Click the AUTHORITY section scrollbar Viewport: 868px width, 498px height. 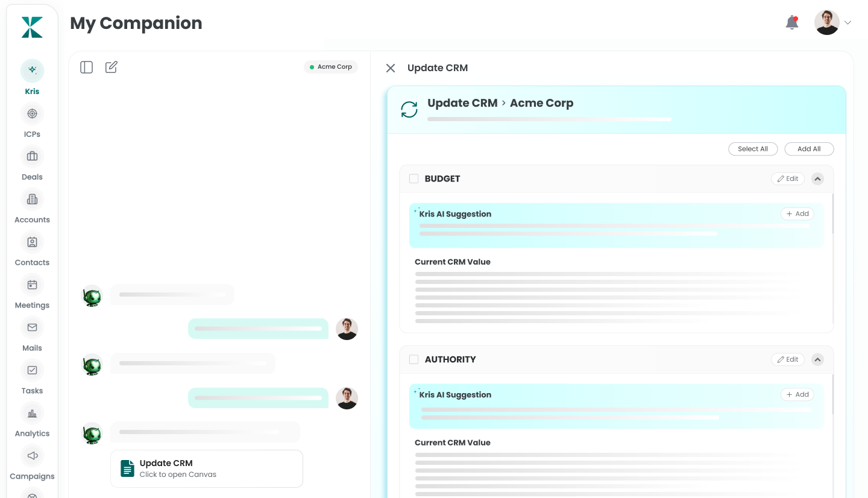pos(833,394)
